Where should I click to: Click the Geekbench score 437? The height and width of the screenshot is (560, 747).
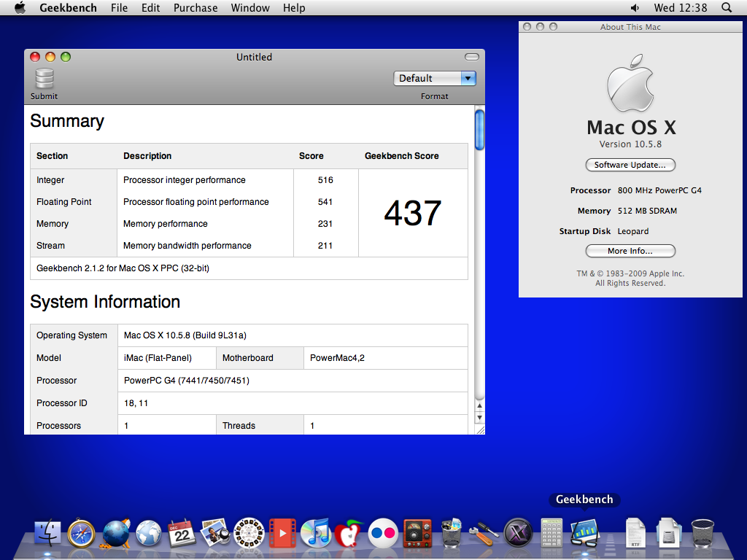pos(413,213)
